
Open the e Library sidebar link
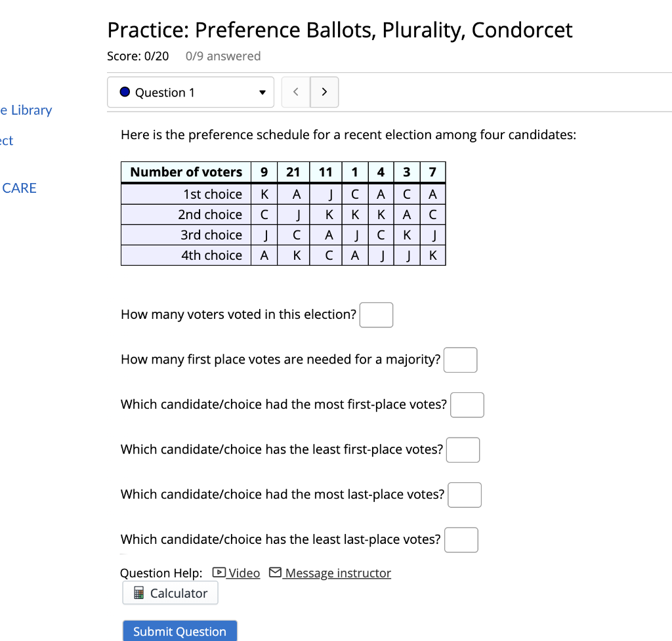click(x=26, y=110)
